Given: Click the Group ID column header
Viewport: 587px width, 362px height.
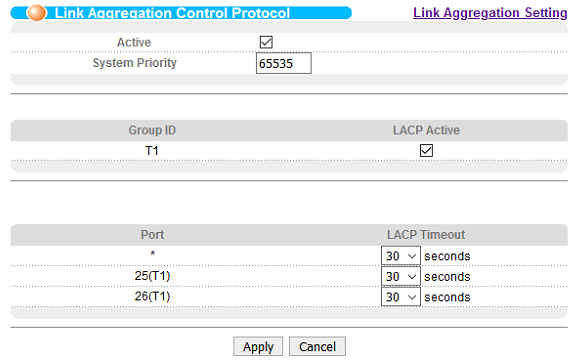Looking at the screenshot, I should tap(152, 130).
